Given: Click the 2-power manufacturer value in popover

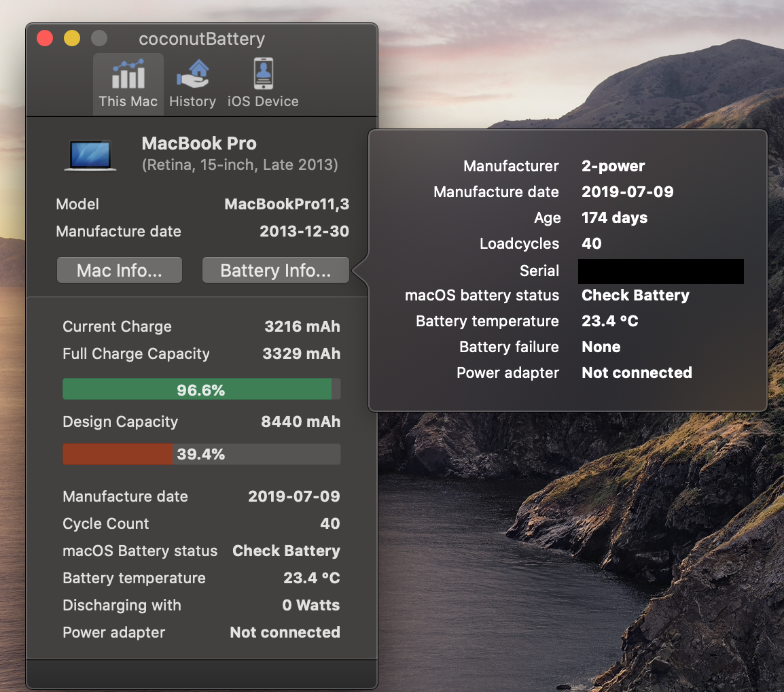Looking at the screenshot, I should point(613,166).
